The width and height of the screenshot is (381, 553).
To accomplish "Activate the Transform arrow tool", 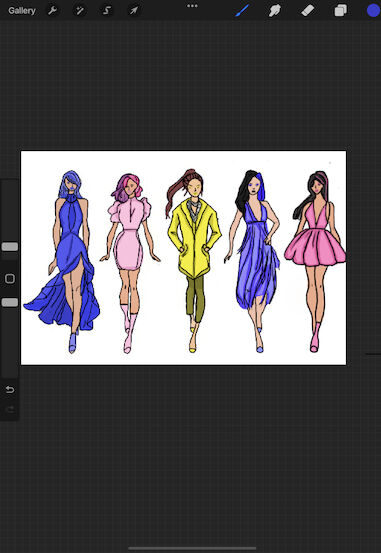I will (133, 11).
